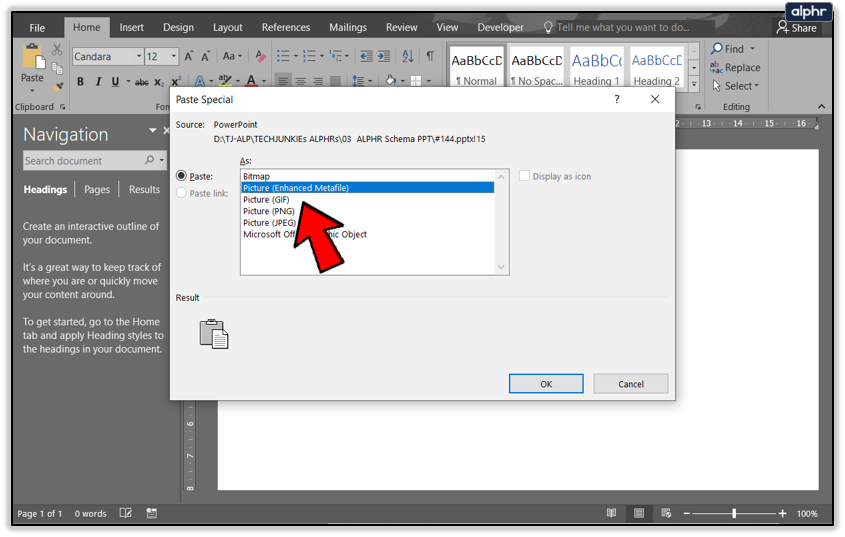The height and width of the screenshot is (537, 845).
Task: Toggle Show/Hide paragraph marks
Action: click(x=430, y=56)
